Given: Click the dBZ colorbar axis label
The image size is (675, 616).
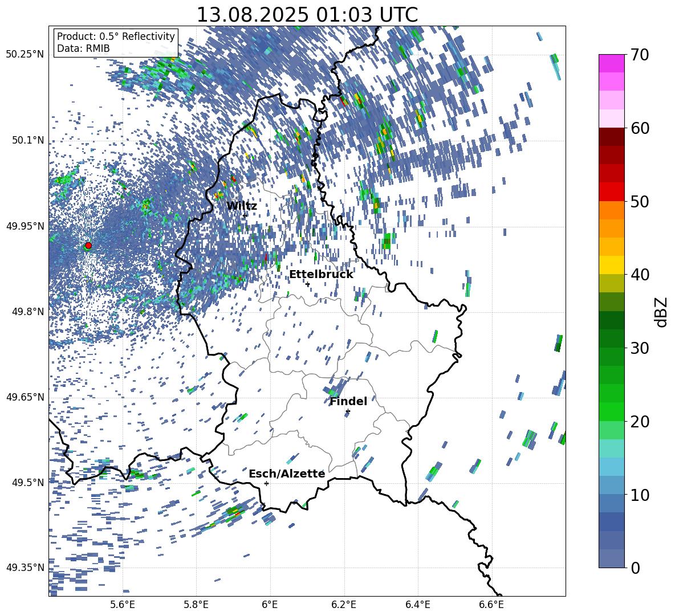Looking at the screenshot, I should click(662, 312).
